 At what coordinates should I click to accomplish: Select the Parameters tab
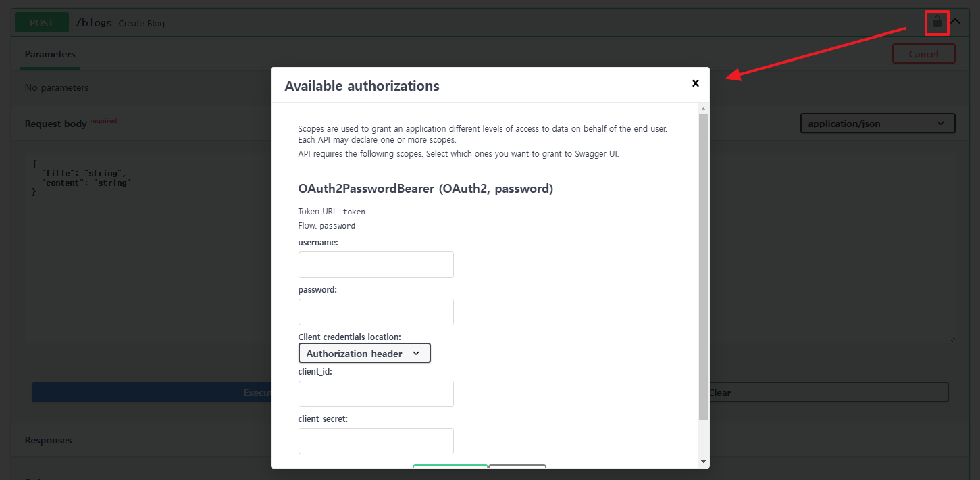tap(50, 54)
